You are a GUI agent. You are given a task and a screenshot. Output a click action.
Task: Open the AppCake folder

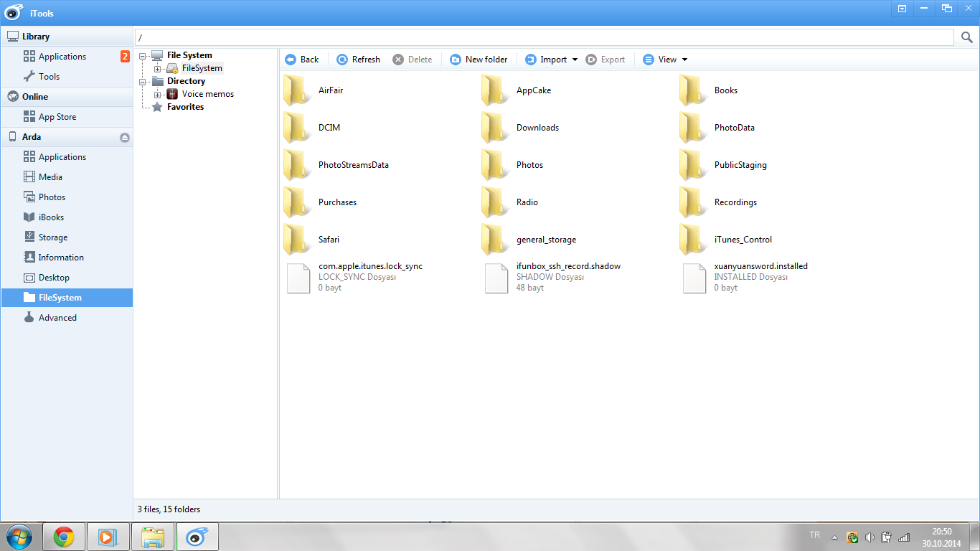point(517,90)
